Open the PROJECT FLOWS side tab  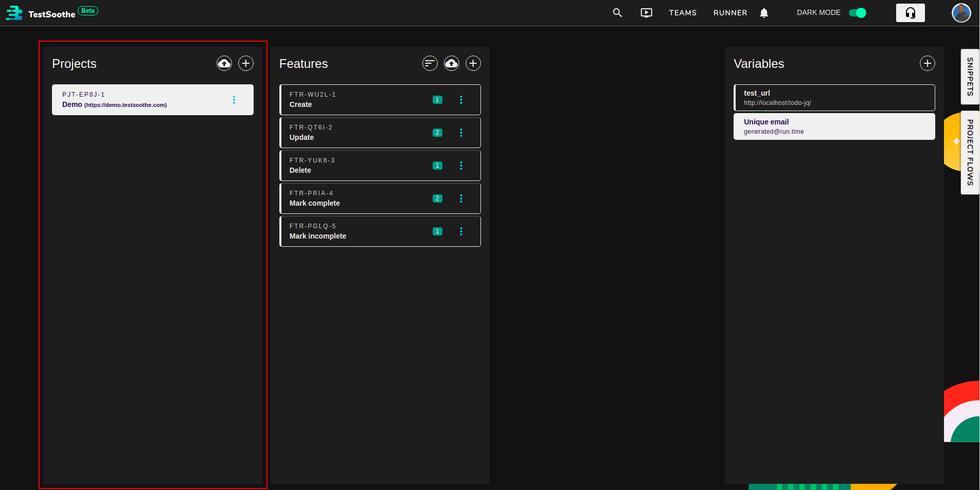[970, 153]
